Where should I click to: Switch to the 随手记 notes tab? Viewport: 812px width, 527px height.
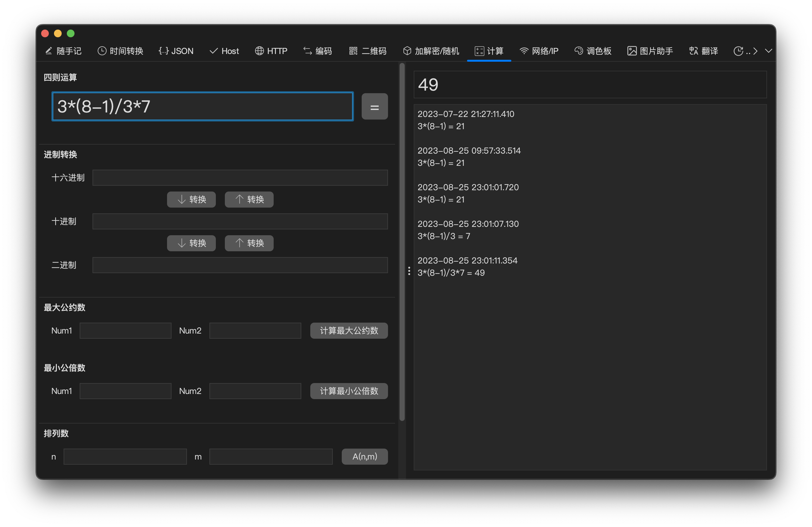[x=64, y=51]
